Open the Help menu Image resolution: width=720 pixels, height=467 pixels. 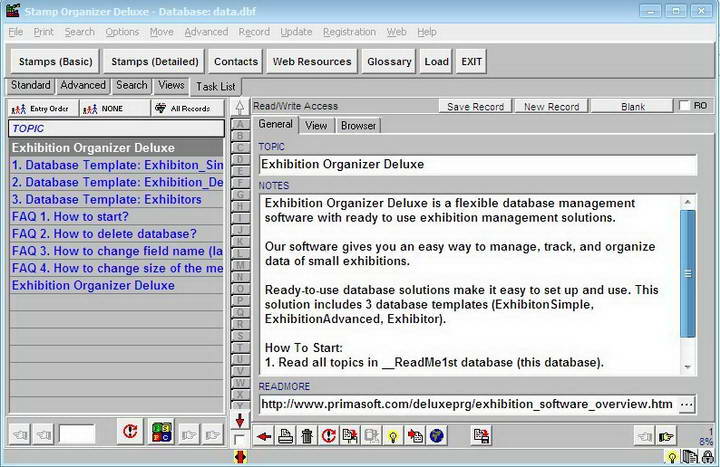[427, 32]
